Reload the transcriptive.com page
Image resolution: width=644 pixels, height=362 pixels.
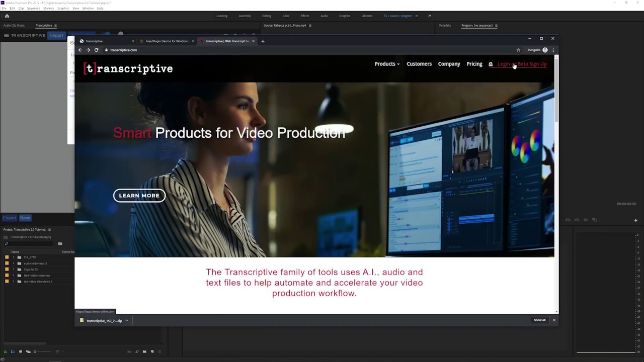click(x=96, y=50)
